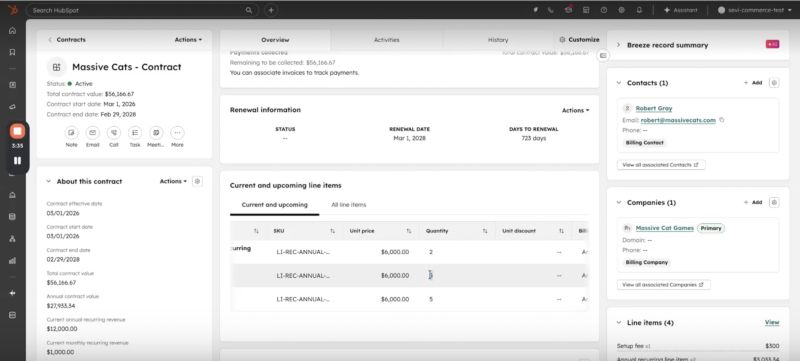Click quantity 2 cell in first row
The width and height of the screenshot is (800, 361).
coord(431,252)
